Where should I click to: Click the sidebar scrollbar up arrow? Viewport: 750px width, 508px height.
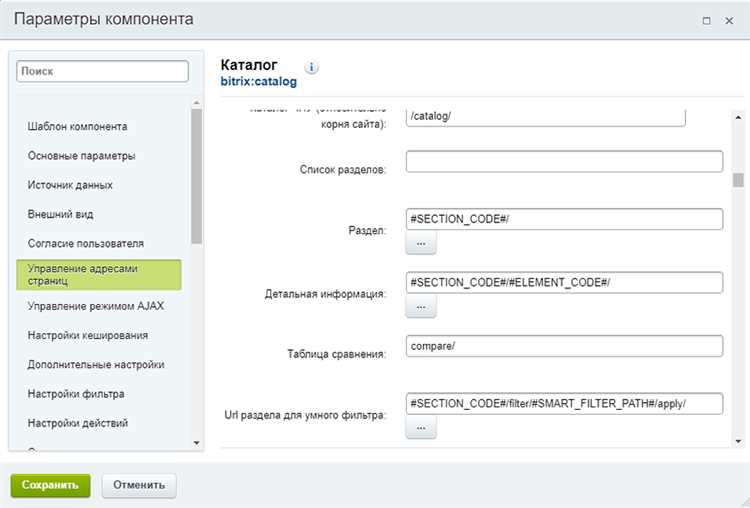[196, 103]
